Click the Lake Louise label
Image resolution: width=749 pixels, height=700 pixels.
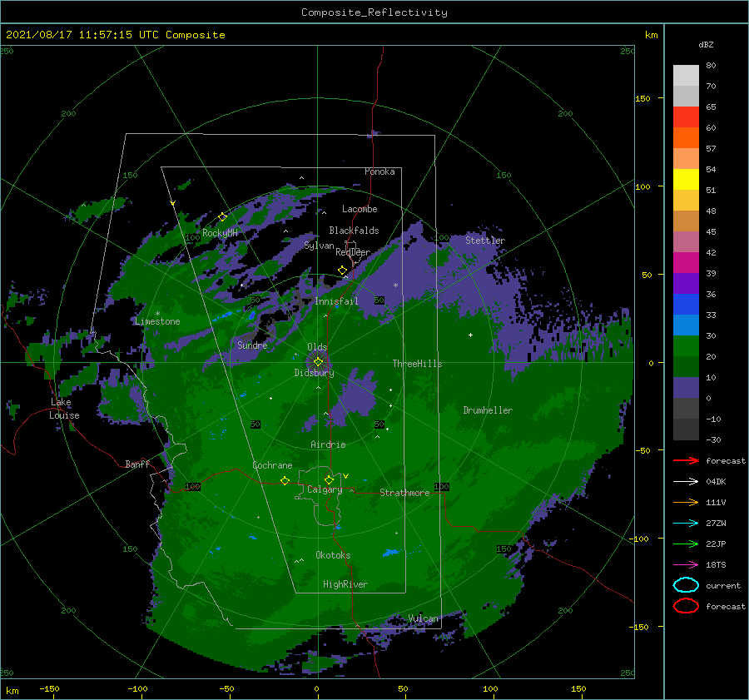[x=64, y=409]
